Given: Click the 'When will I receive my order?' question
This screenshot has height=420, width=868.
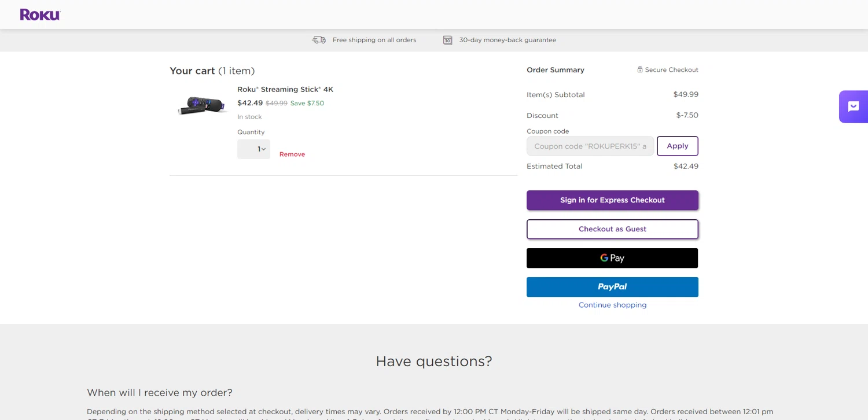Looking at the screenshot, I should 160,393.
